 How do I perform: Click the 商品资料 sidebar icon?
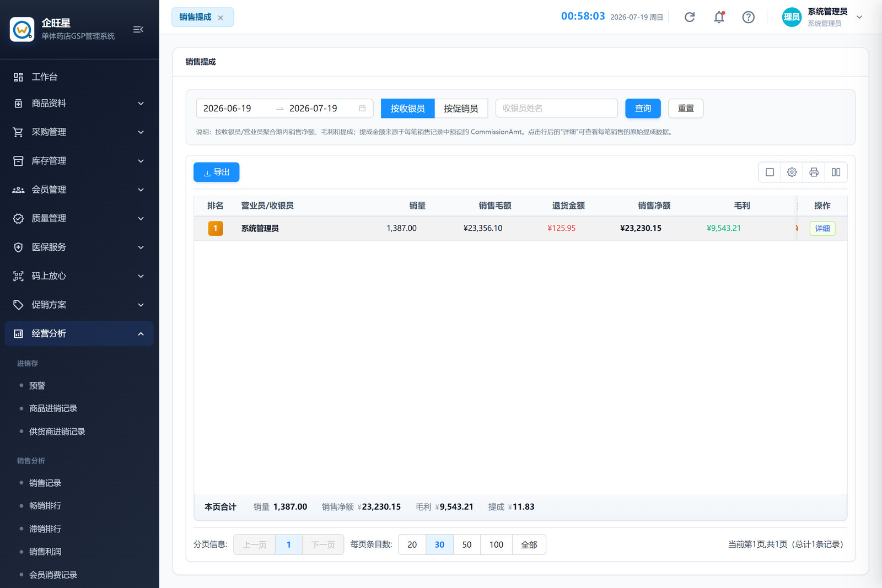[18, 104]
